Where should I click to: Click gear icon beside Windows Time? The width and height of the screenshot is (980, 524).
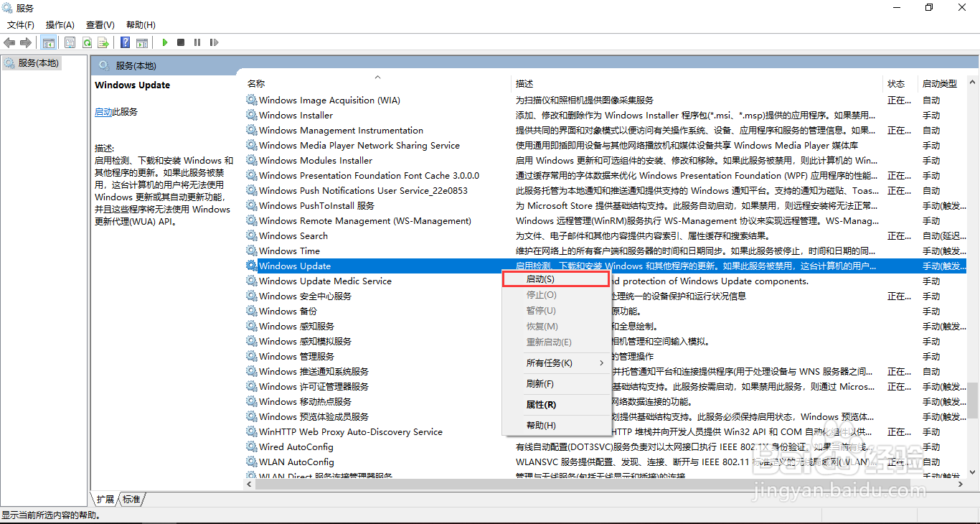coord(251,251)
